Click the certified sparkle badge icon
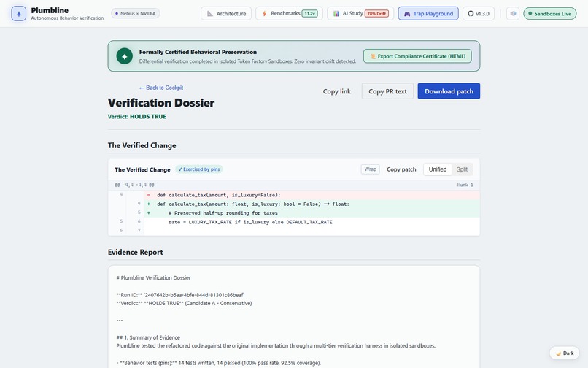Image resolution: width=588 pixels, height=368 pixels. tap(125, 56)
